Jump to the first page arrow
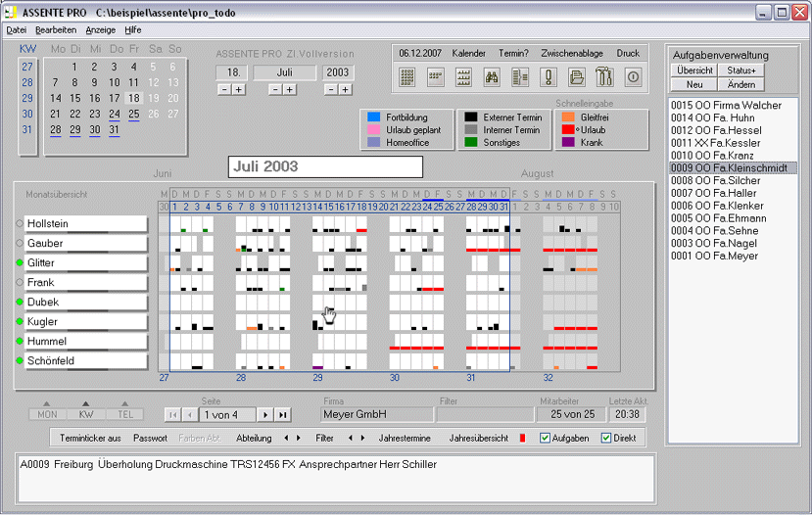The width and height of the screenshot is (812, 515). pos(173,414)
